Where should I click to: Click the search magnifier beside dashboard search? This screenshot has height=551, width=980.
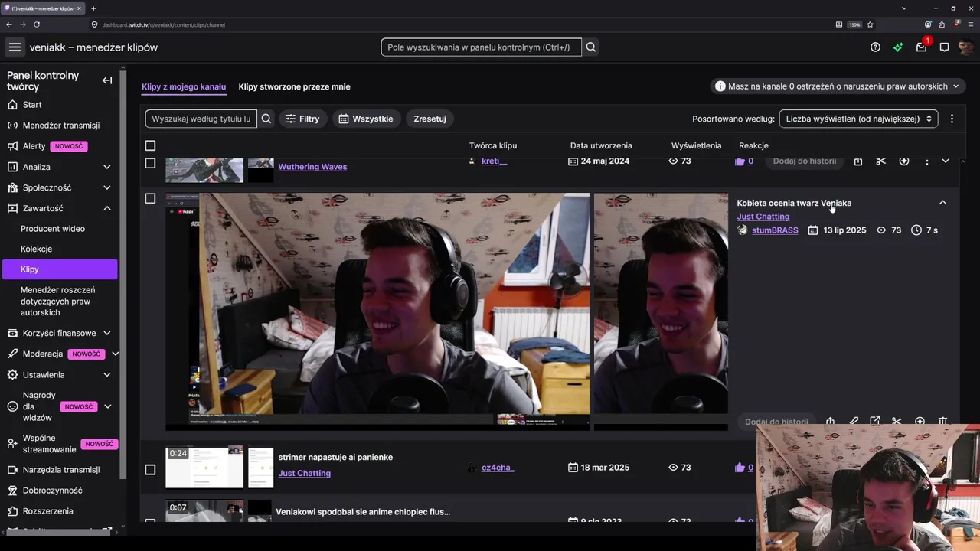point(591,47)
